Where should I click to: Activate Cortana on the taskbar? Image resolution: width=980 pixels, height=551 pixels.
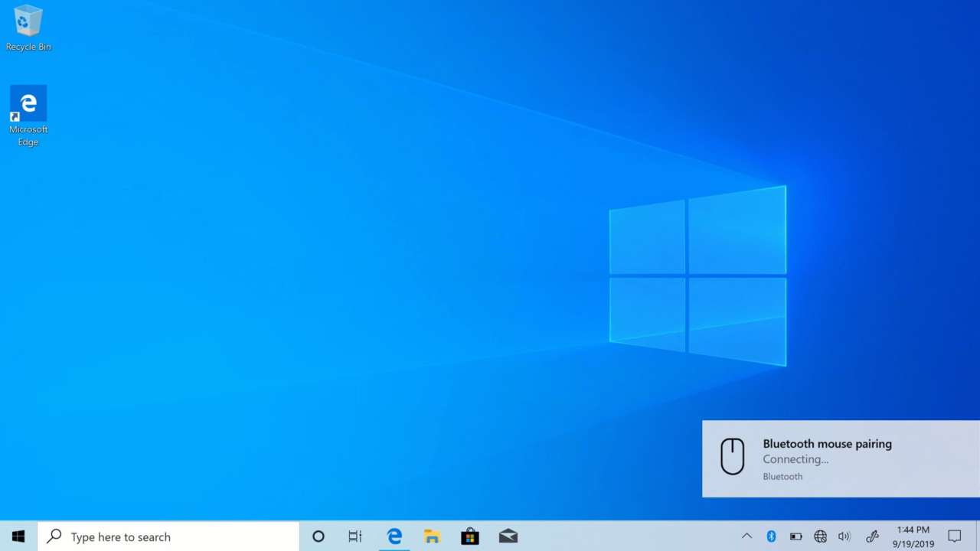pos(318,536)
